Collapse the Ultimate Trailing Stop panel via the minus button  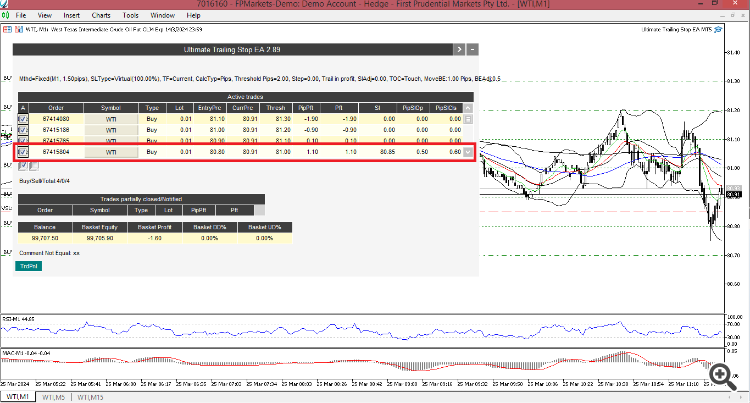(473, 49)
